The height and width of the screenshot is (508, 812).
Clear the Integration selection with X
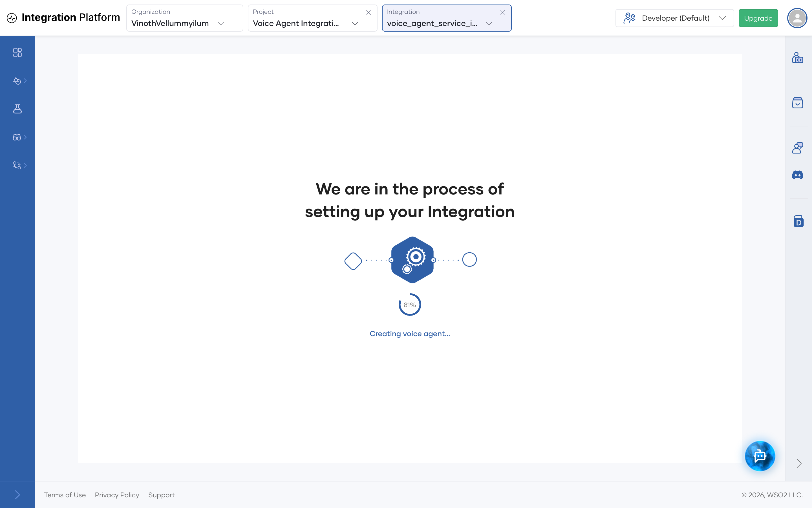[503, 12]
